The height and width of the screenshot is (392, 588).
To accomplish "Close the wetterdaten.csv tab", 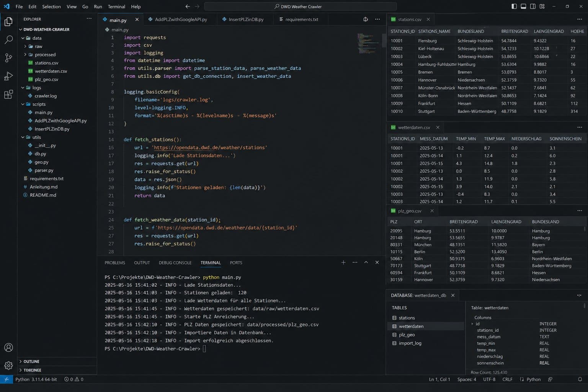I will [x=438, y=127].
